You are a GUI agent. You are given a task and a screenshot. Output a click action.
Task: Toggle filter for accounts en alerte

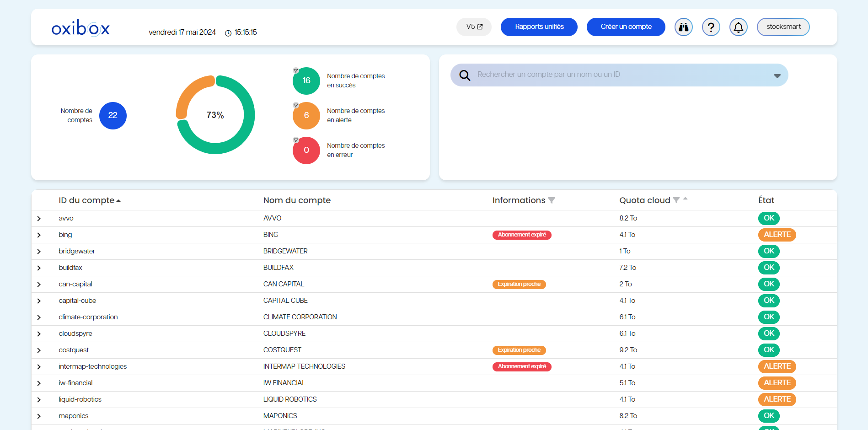tap(296, 105)
